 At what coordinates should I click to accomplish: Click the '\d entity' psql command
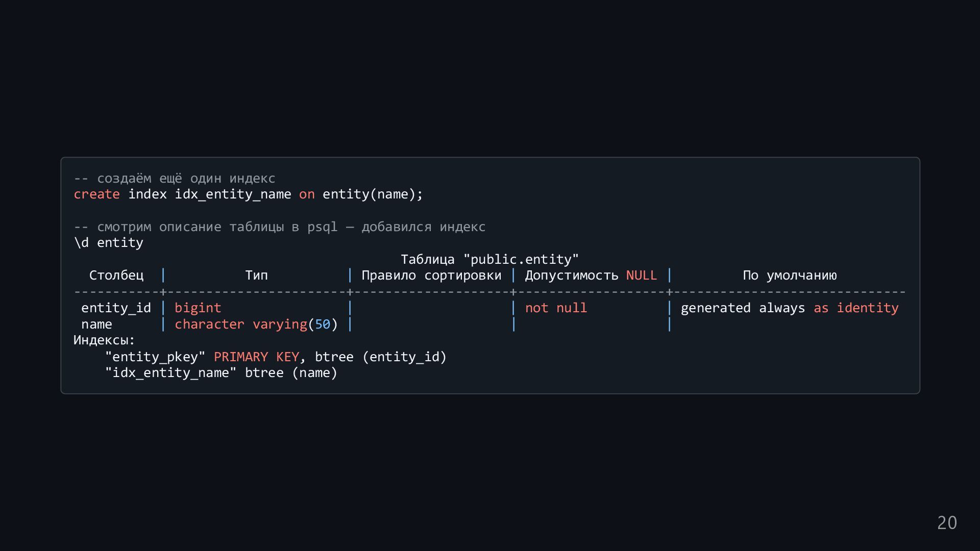point(108,243)
